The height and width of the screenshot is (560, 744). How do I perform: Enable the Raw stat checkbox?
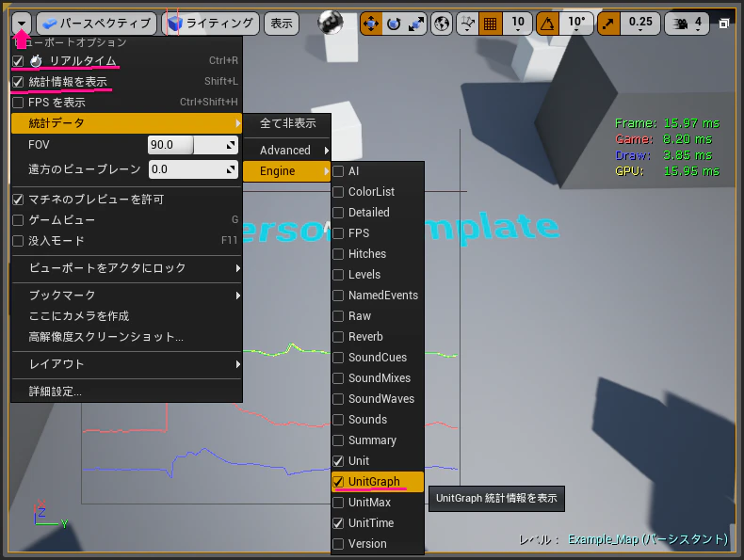338,316
